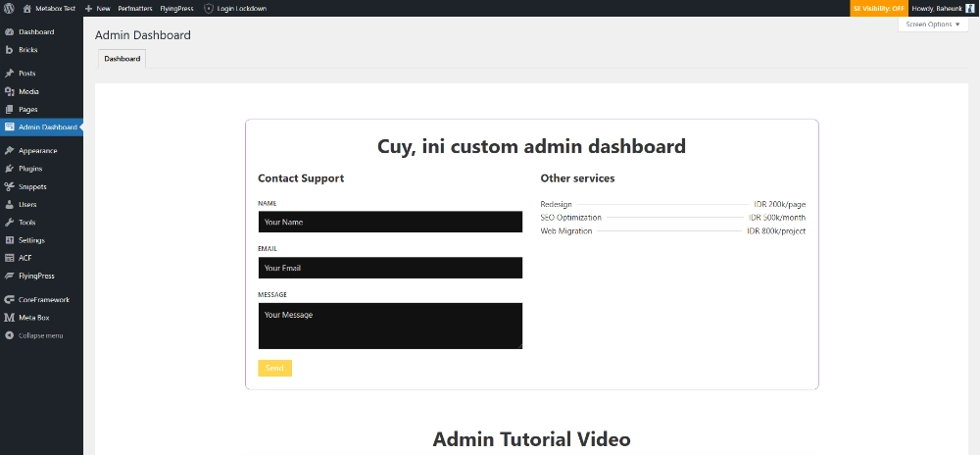Click the SEO Optimization service text
Image resolution: width=980 pixels, height=455 pixels.
570,218
